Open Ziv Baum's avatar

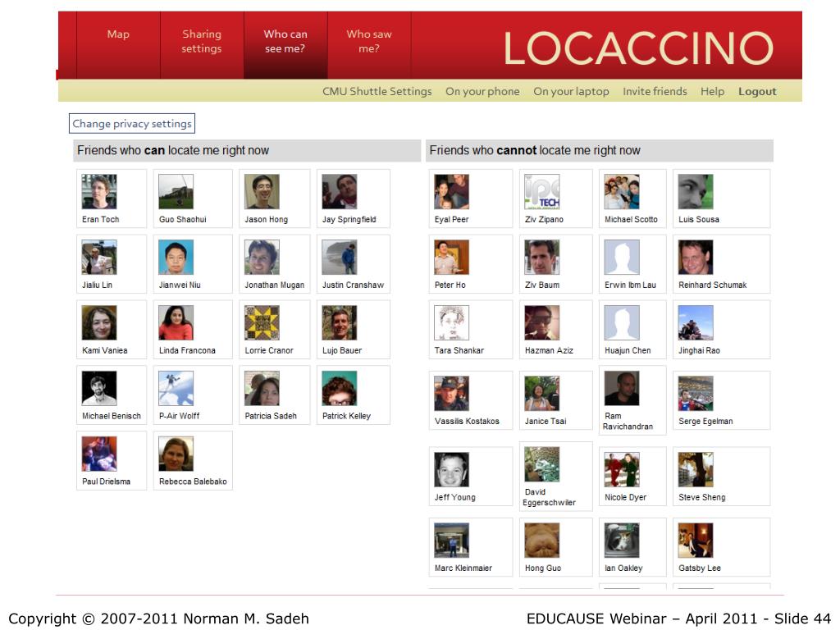[x=541, y=257]
